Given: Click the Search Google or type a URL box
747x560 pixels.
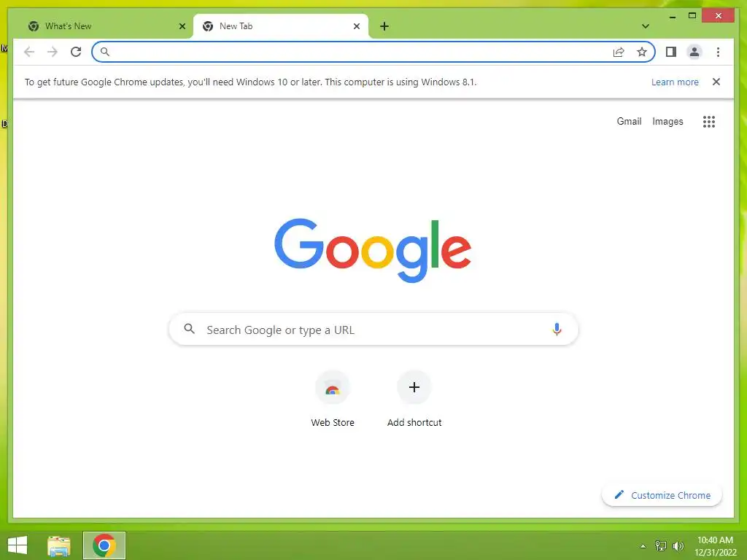Looking at the screenshot, I should [x=373, y=329].
